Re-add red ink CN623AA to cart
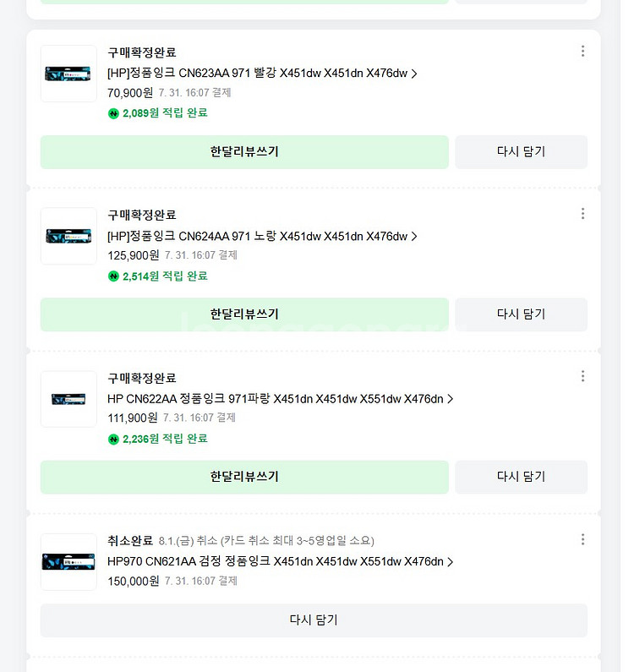The image size is (634, 672). point(521,152)
